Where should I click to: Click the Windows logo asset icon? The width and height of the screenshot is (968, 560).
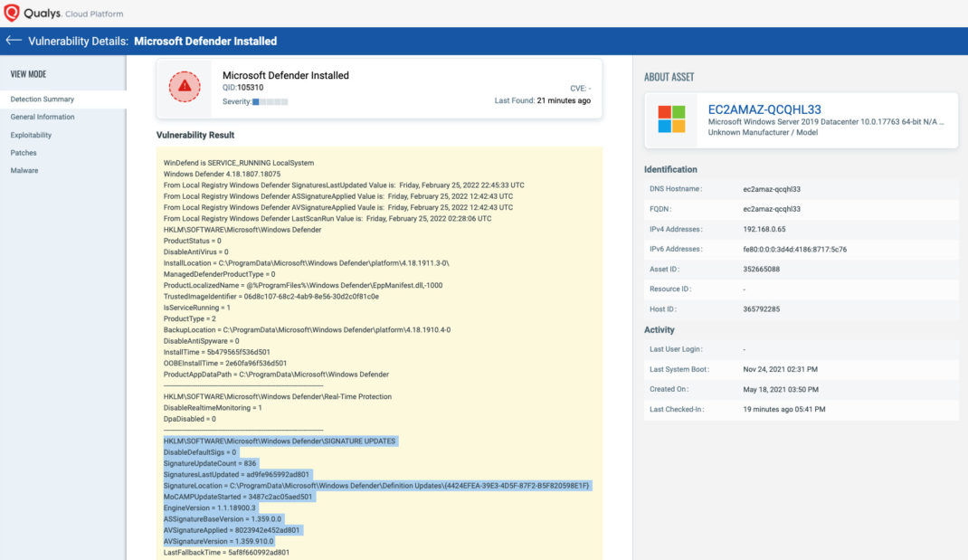pos(671,119)
